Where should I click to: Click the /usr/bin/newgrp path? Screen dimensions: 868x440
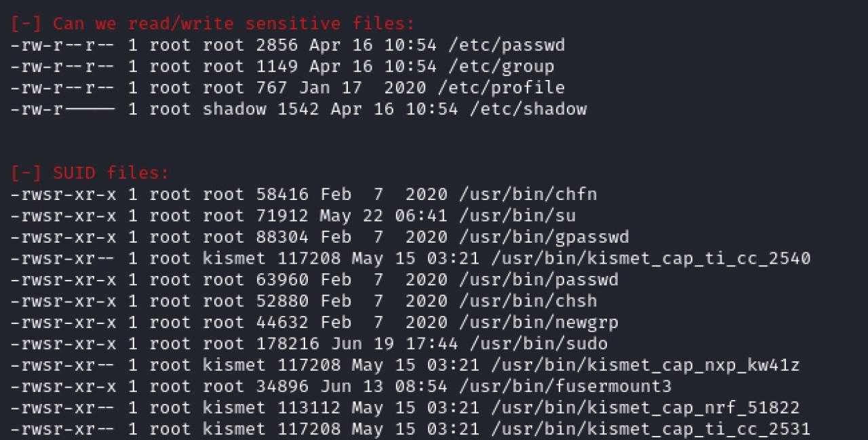tap(538, 323)
